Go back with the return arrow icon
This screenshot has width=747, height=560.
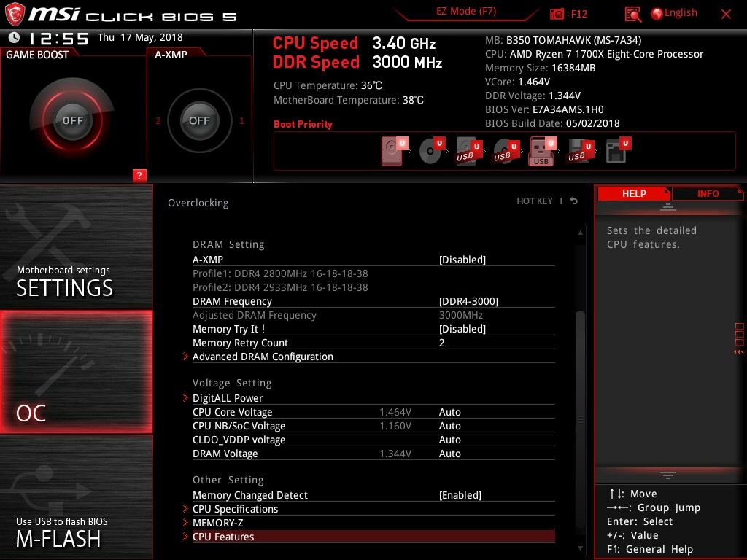point(574,201)
